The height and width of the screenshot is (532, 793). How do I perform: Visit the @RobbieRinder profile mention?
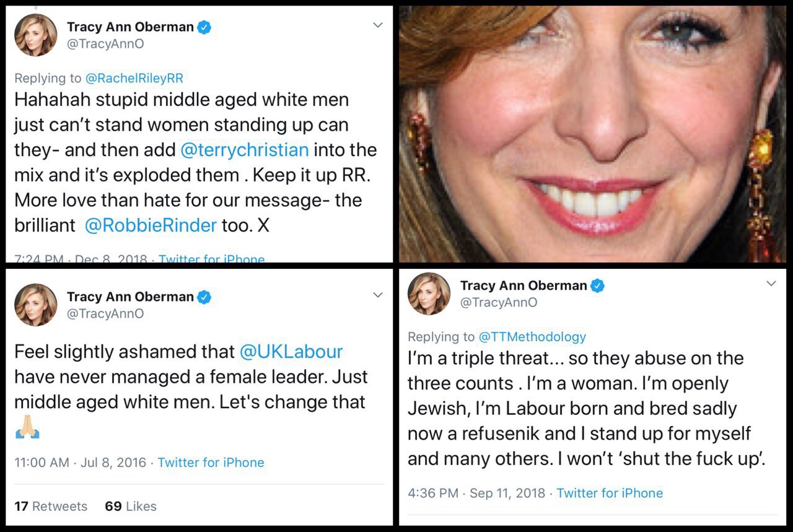[151, 225]
